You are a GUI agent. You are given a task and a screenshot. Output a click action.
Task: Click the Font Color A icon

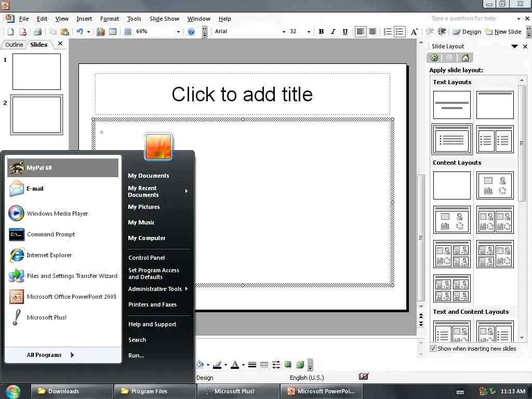(x=235, y=365)
